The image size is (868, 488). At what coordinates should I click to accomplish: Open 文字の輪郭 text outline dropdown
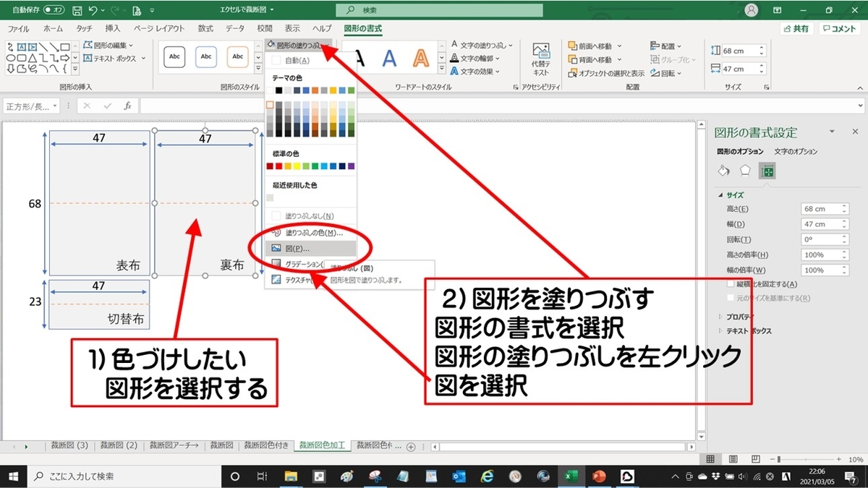tap(475, 59)
